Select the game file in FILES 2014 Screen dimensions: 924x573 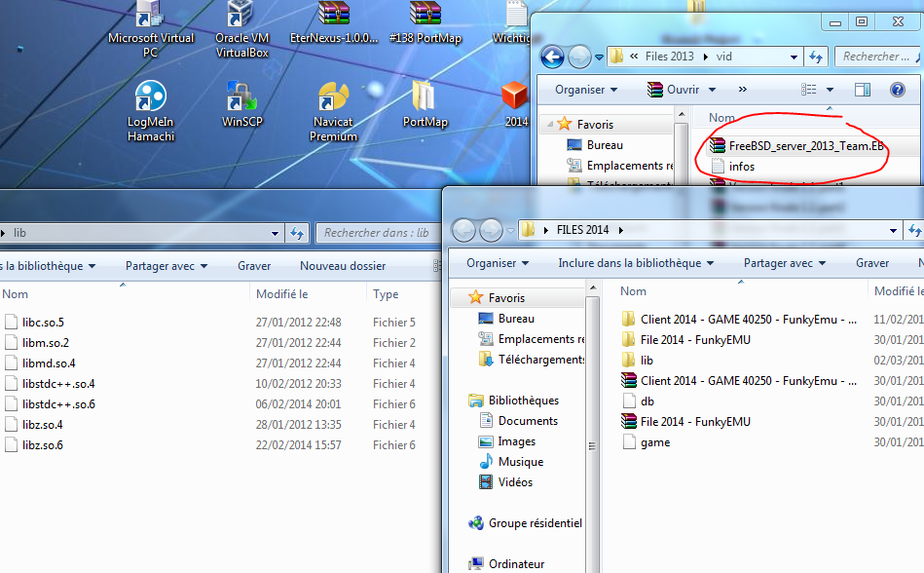click(x=647, y=442)
